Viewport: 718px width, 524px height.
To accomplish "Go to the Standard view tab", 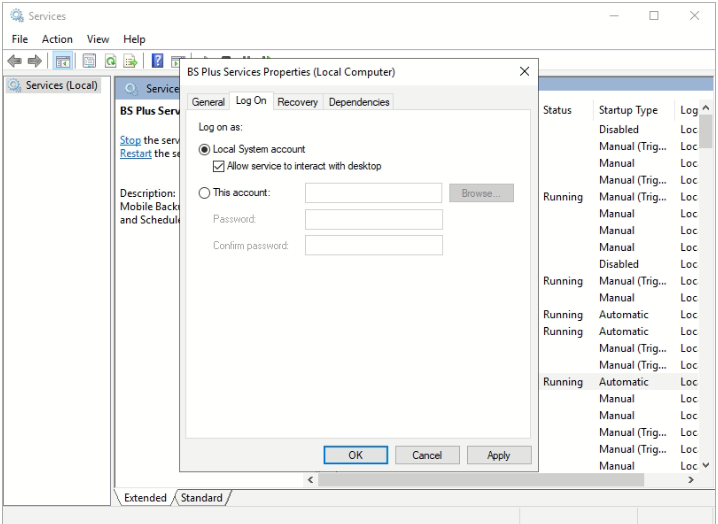I will 201,497.
